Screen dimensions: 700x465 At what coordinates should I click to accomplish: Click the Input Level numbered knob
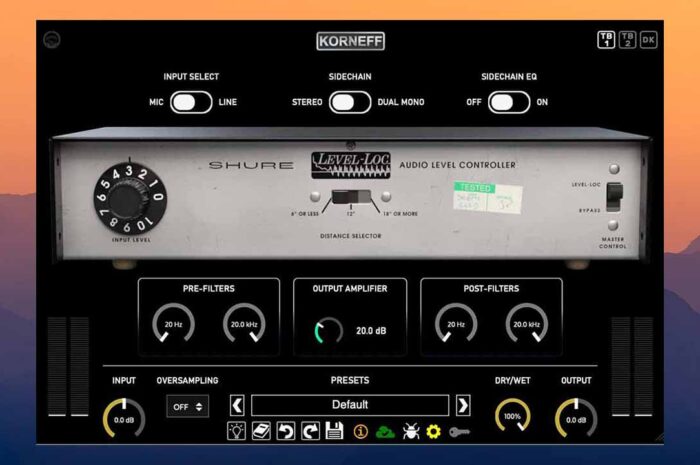(130, 199)
